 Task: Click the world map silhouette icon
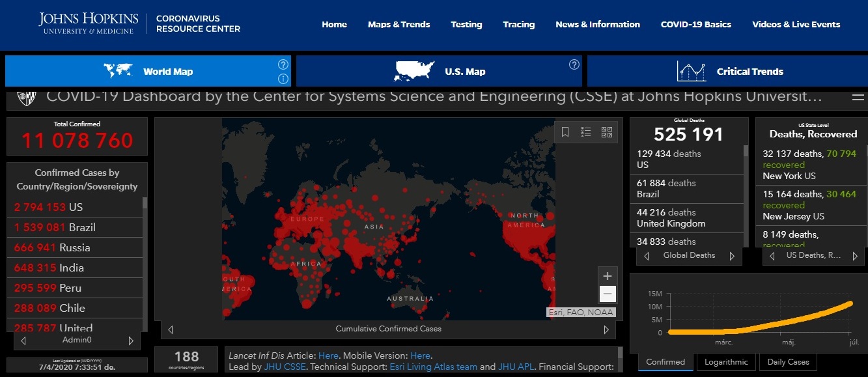[x=119, y=71]
